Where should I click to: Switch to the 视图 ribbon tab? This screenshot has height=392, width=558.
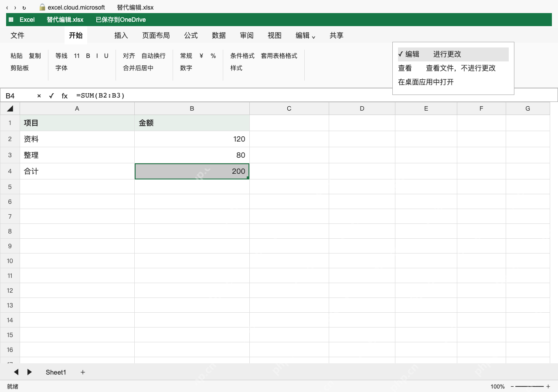(275, 36)
